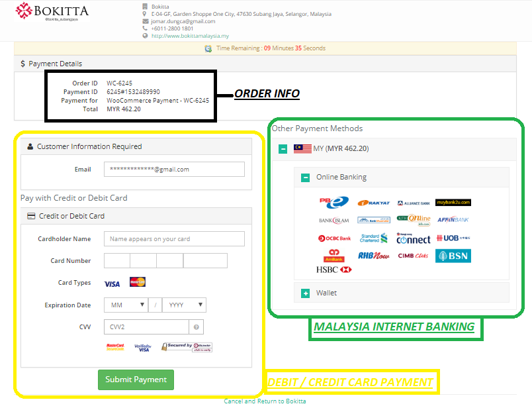
Task: Choose the Bank Muamalat logo
Action: coord(374,220)
